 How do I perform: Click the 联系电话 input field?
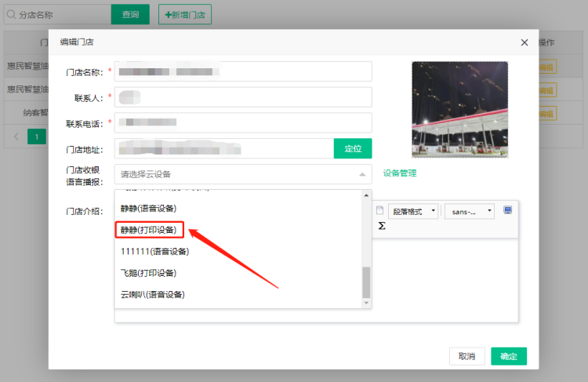[243, 122]
